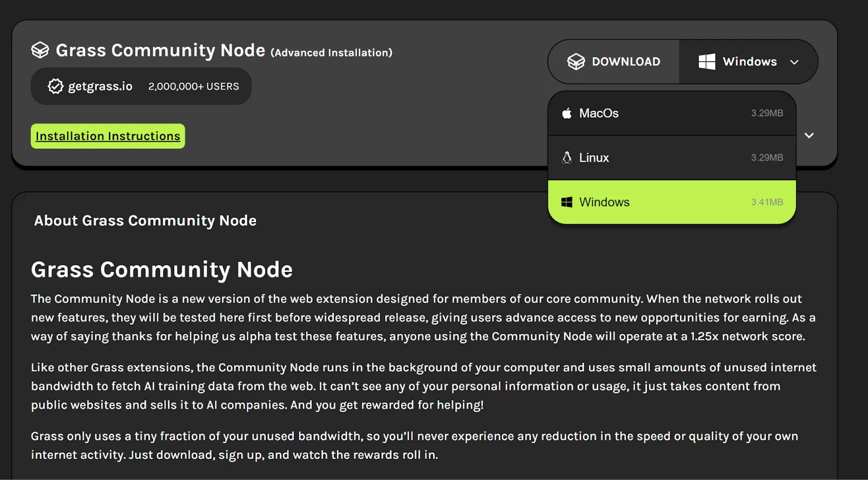Click the large Grass Community Node heading

pyautogui.click(x=162, y=269)
